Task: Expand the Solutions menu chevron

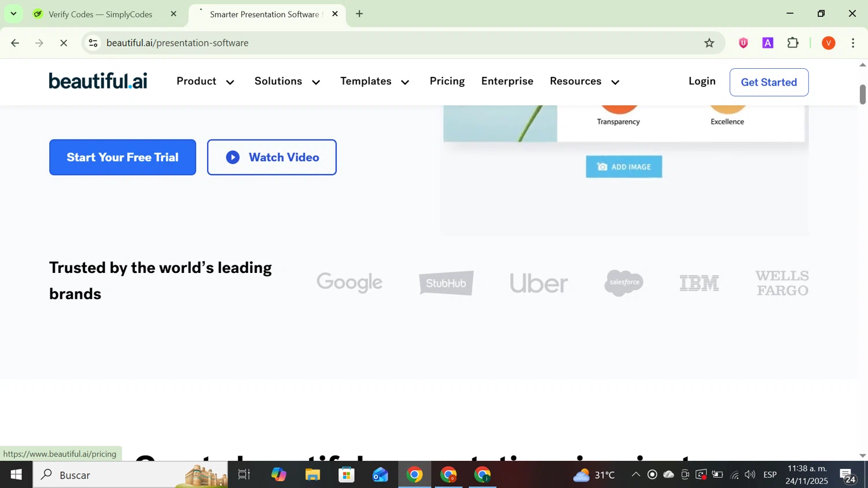Action: pyautogui.click(x=316, y=83)
